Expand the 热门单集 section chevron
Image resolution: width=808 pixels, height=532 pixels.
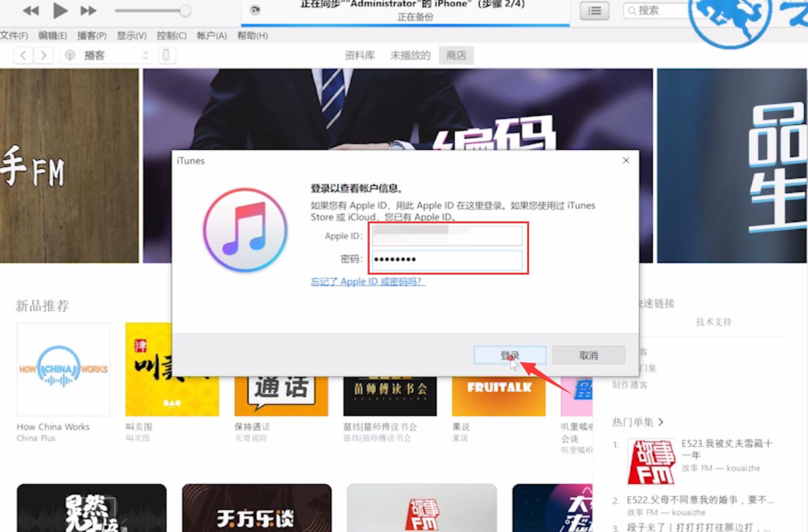click(661, 422)
